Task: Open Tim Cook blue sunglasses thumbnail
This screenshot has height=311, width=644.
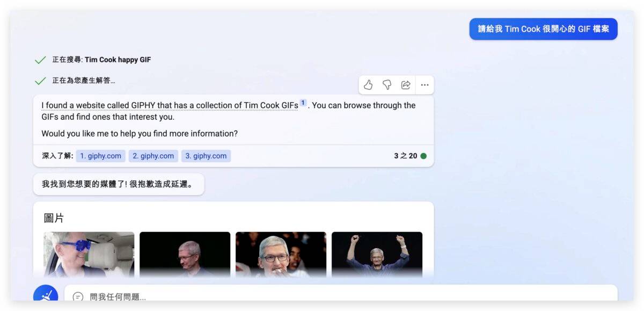Action: 89,255
